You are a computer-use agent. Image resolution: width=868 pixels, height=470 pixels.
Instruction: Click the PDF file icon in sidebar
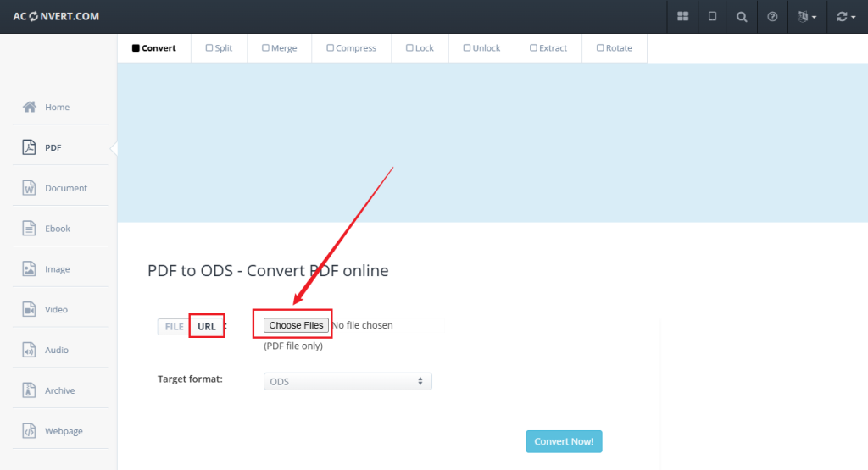click(29, 147)
